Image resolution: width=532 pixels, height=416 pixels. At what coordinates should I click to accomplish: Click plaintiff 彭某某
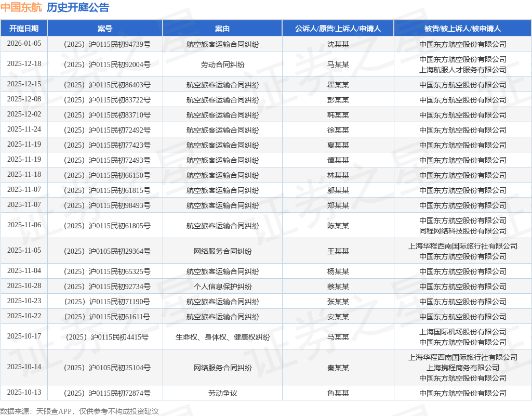[338, 100]
